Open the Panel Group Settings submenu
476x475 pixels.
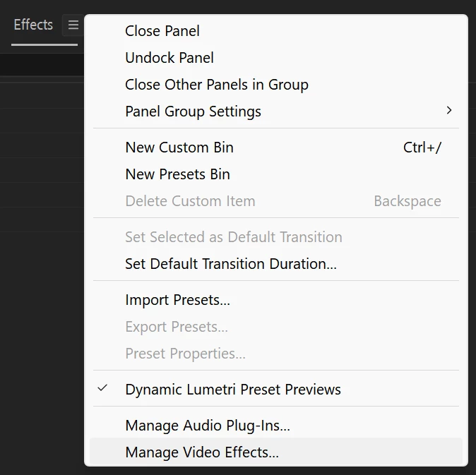point(193,112)
